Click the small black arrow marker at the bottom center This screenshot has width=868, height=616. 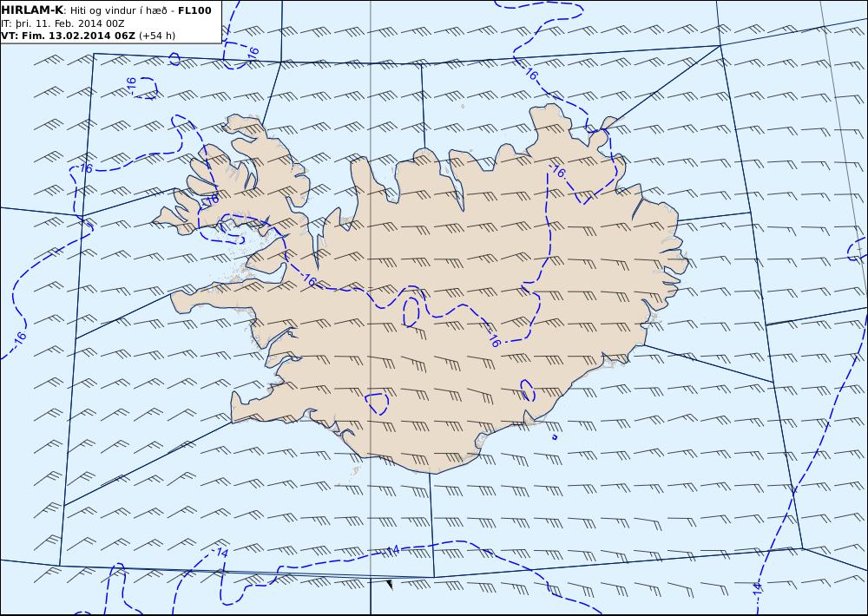(390, 585)
